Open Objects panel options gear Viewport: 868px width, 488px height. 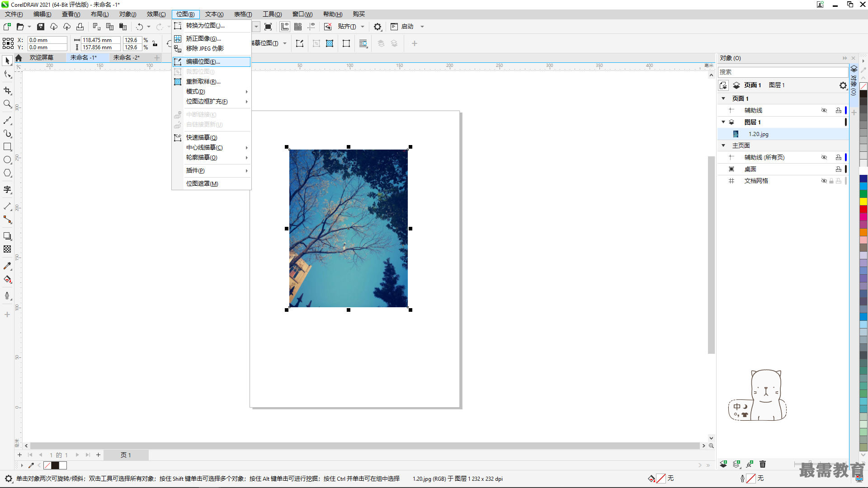point(843,85)
